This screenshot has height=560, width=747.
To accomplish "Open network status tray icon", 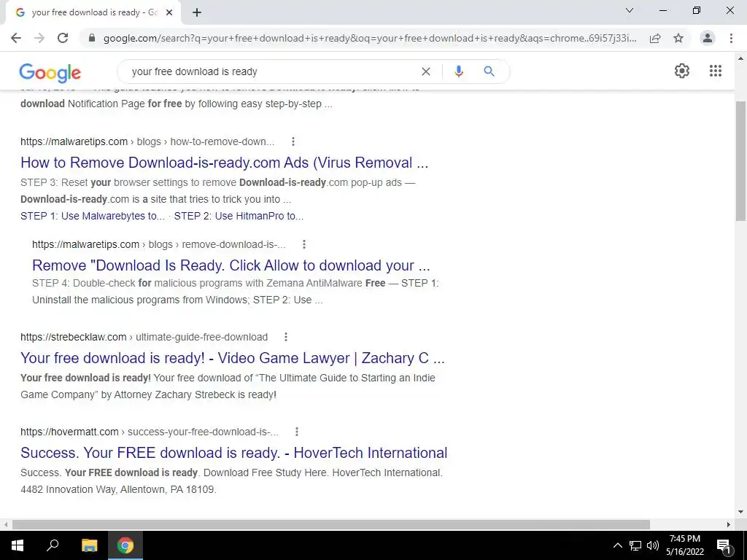I will click(x=635, y=545).
